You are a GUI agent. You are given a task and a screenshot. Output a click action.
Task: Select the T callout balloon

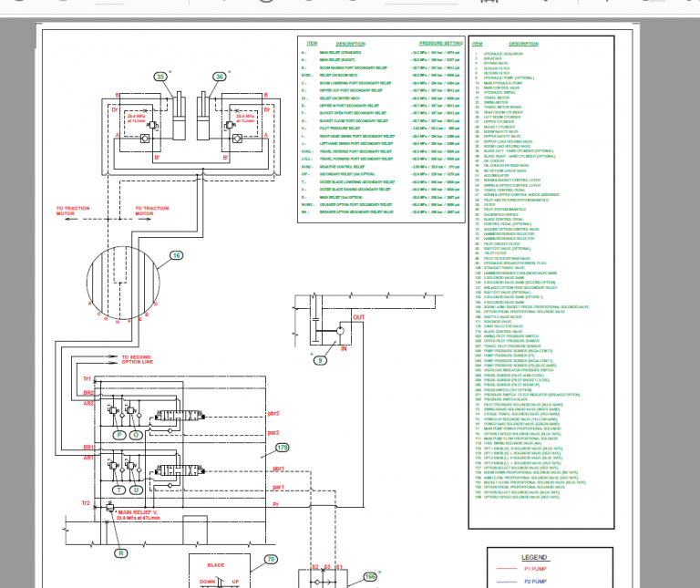[x=118, y=490]
